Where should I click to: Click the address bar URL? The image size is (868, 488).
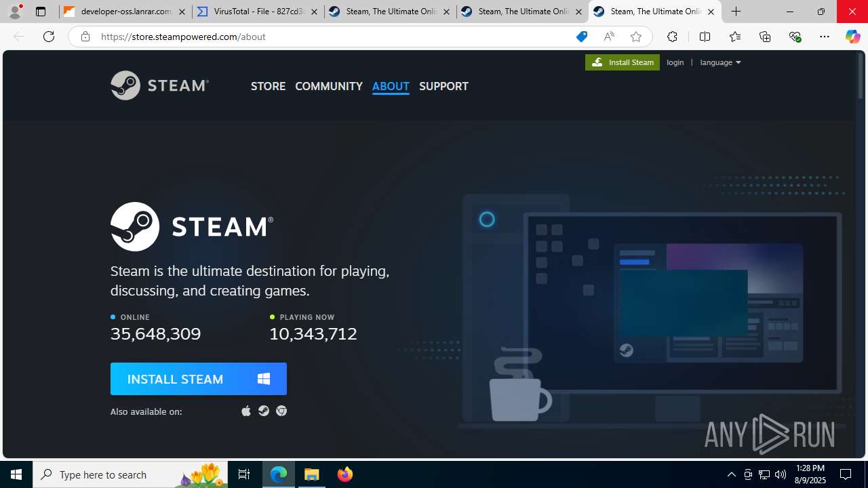click(183, 37)
